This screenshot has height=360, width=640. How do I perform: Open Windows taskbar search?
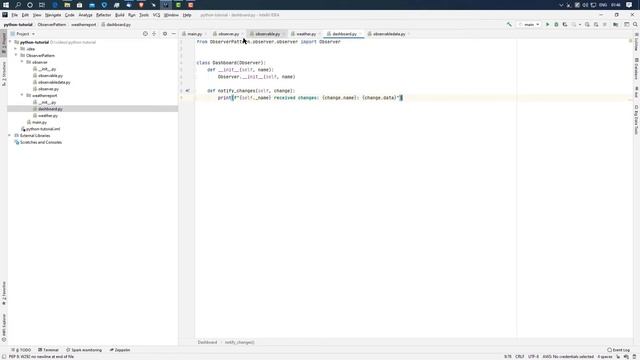[x=18, y=5]
